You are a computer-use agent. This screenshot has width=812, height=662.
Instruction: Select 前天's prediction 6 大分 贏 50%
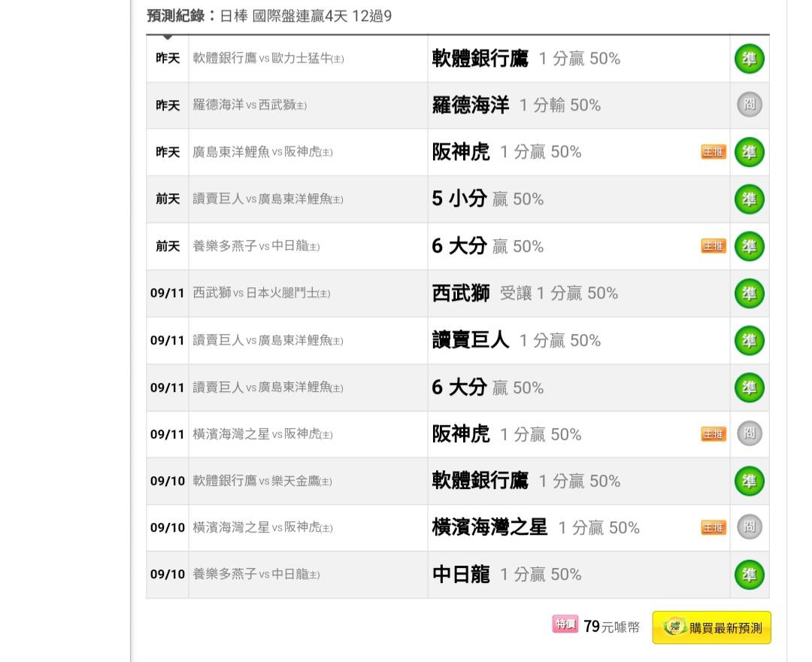tap(488, 246)
